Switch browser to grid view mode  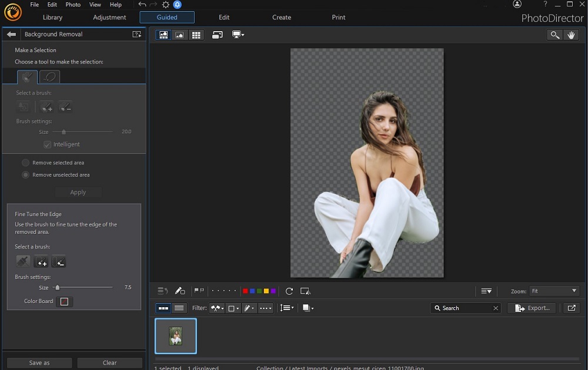[x=198, y=35]
